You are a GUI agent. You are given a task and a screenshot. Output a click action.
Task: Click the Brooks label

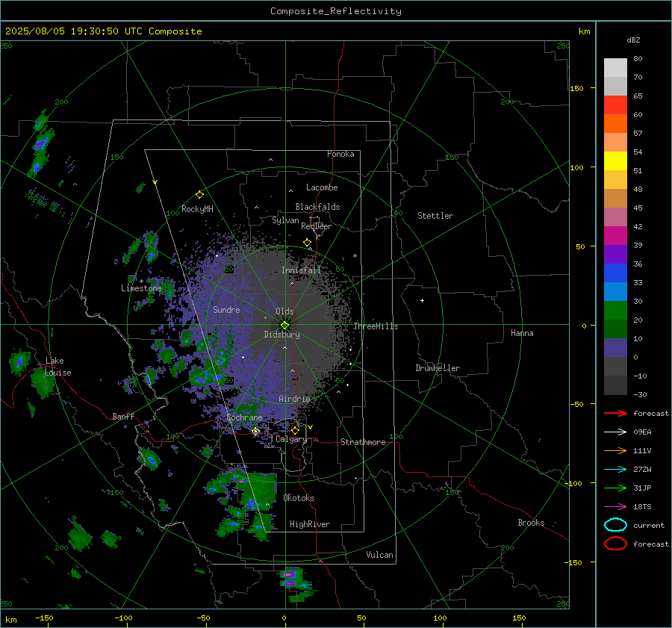click(x=531, y=523)
